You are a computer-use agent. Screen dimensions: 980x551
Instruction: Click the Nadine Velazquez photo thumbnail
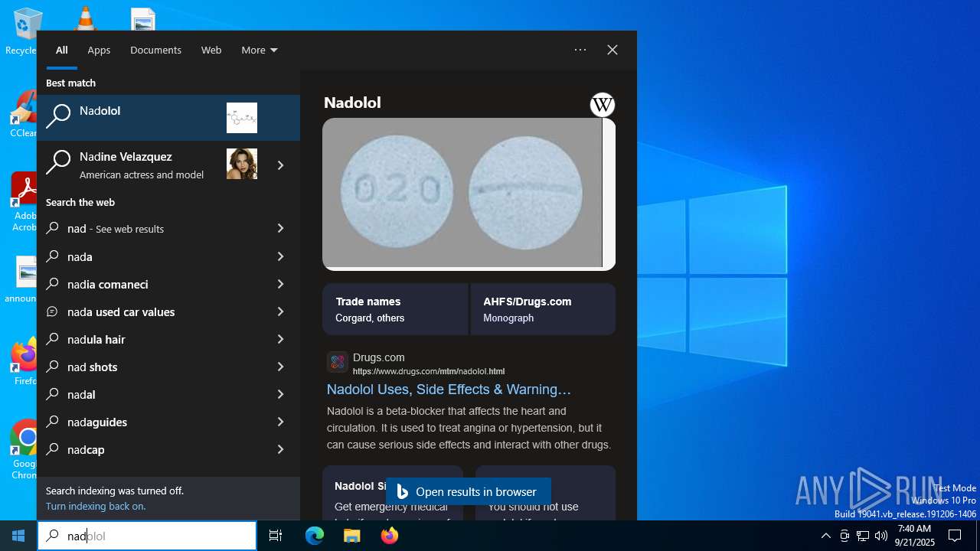[242, 164]
